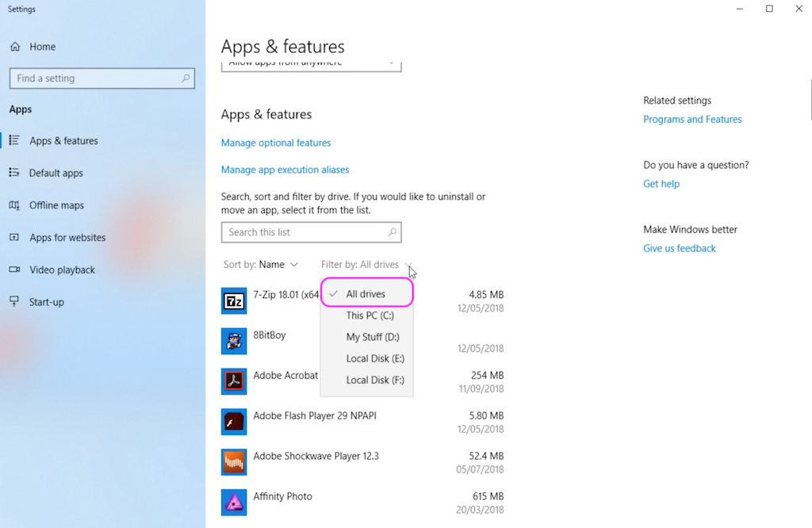Select Apps & features in sidebar

(x=63, y=141)
